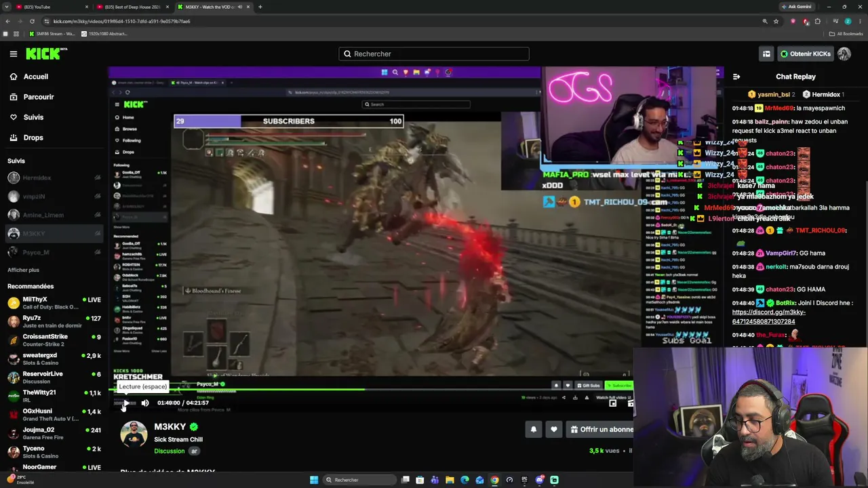Follow M3KKY with the heart button
The width and height of the screenshot is (868, 488).
[x=554, y=429]
